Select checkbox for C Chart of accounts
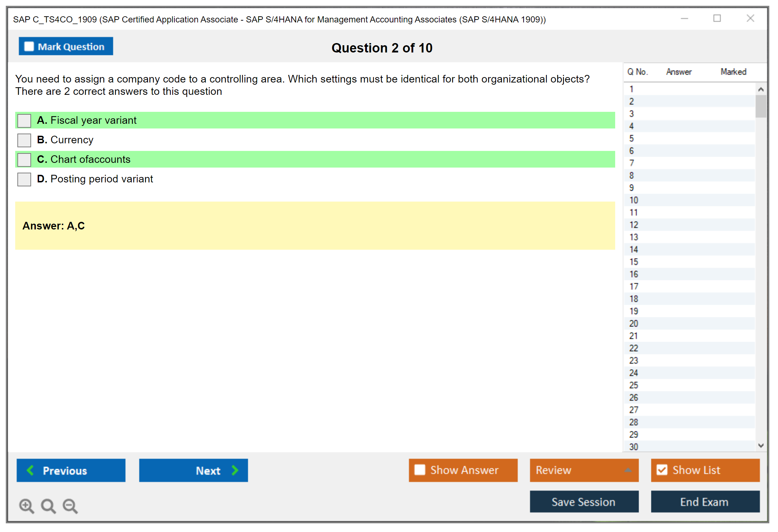 click(x=24, y=160)
